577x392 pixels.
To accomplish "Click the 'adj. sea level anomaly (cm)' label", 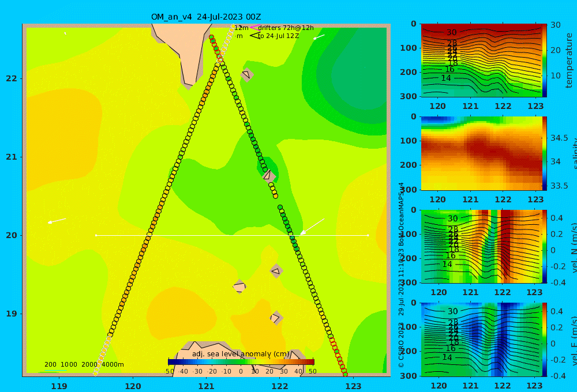I will coord(241,354).
